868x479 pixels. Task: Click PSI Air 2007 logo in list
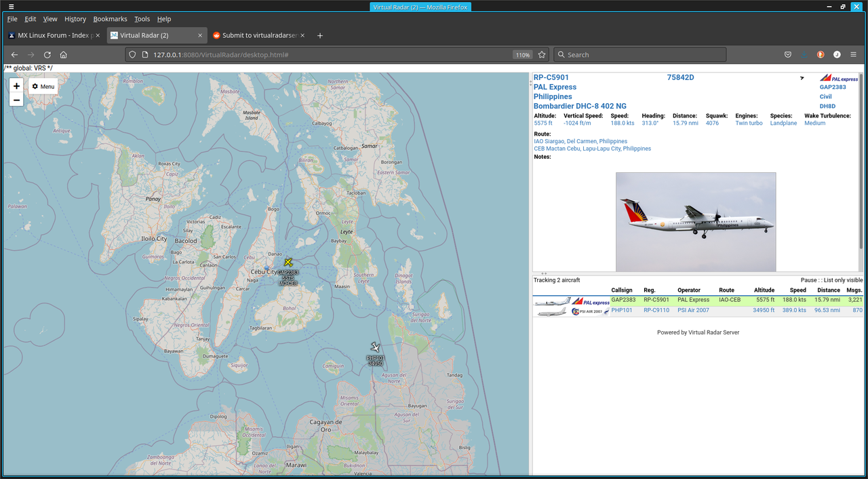tap(590, 311)
